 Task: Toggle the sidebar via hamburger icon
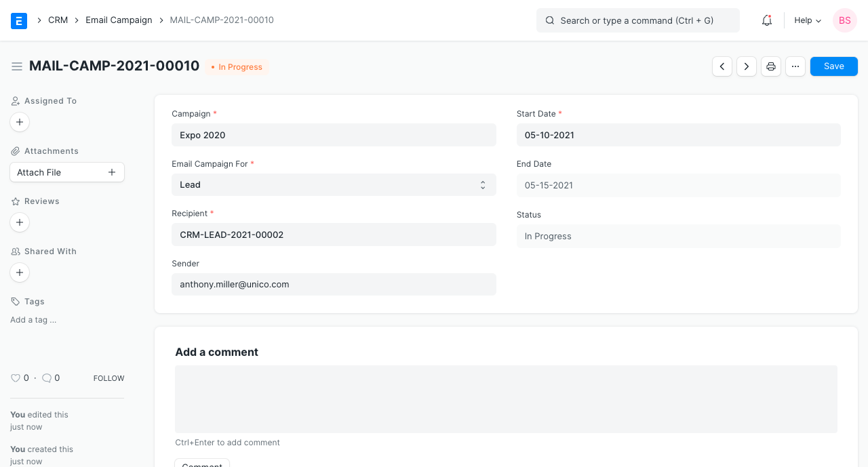pyautogui.click(x=17, y=66)
